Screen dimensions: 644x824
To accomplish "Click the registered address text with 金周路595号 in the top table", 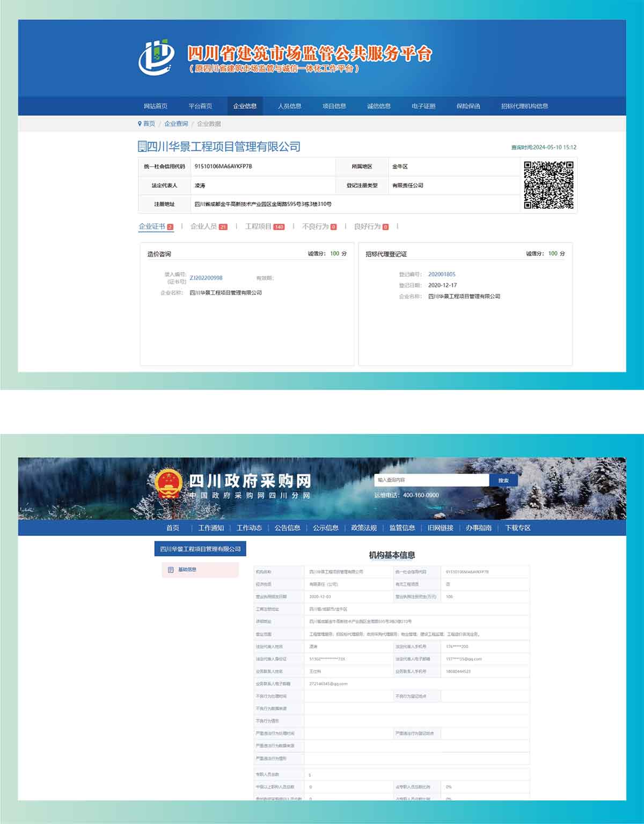I will tap(263, 204).
